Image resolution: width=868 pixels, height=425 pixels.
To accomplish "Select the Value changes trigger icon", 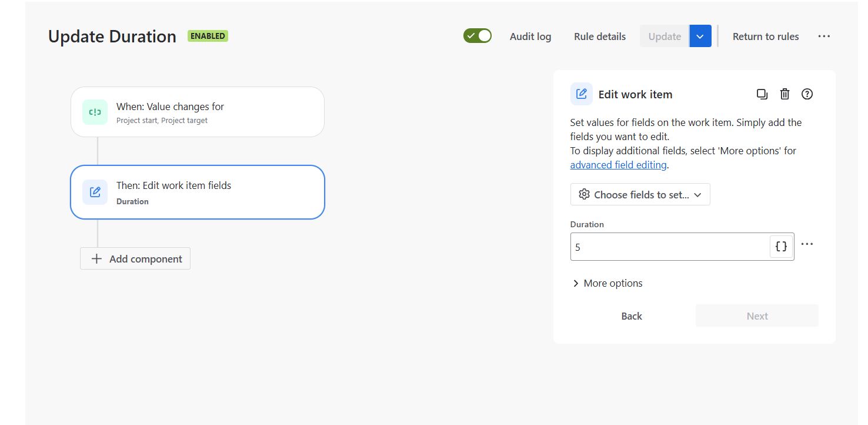I will (95, 112).
